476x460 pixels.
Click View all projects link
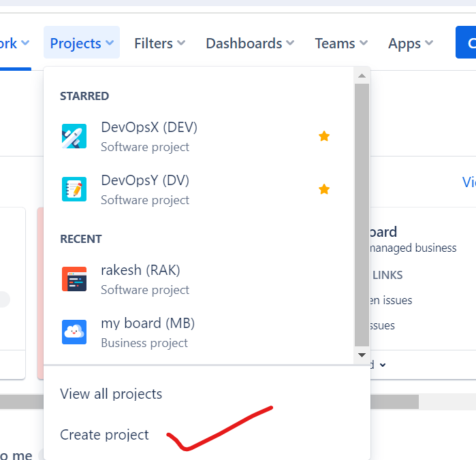pyautogui.click(x=111, y=394)
